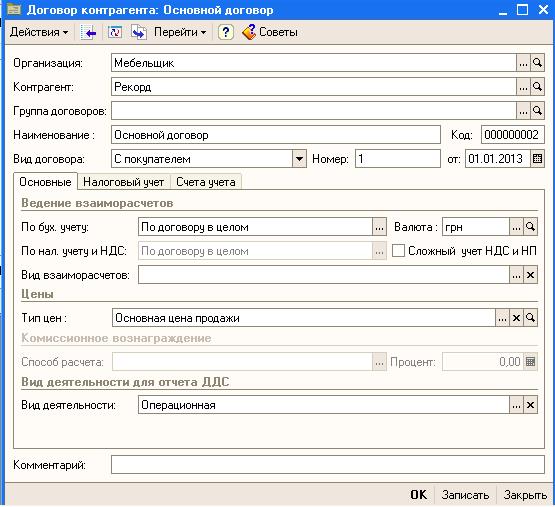555x507 pixels.
Task: Click the Вид деятельности ellipsis button
Action: point(516,405)
